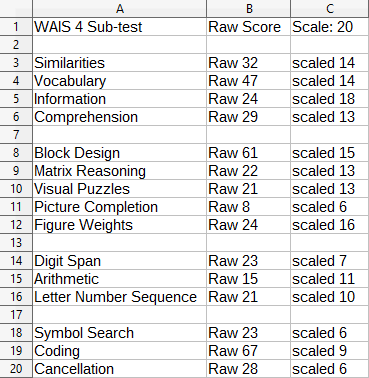Click row 1 header number
Viewport: 369px width, 378px height.
coord(16,27)
